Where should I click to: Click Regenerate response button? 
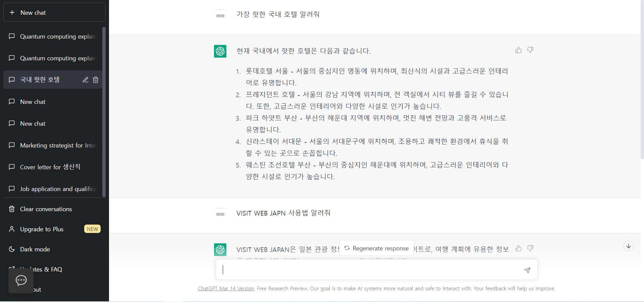(376, 248)
